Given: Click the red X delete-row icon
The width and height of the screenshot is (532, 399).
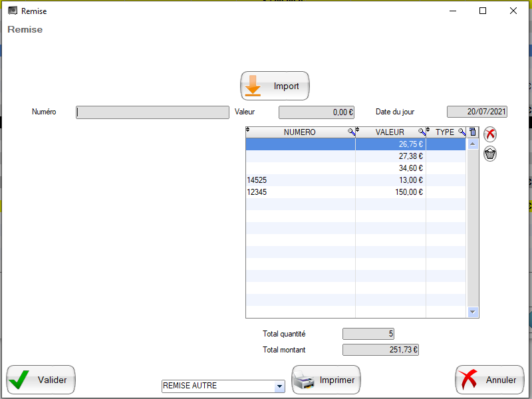Looking at the screenshot, I should click(490, 134).
